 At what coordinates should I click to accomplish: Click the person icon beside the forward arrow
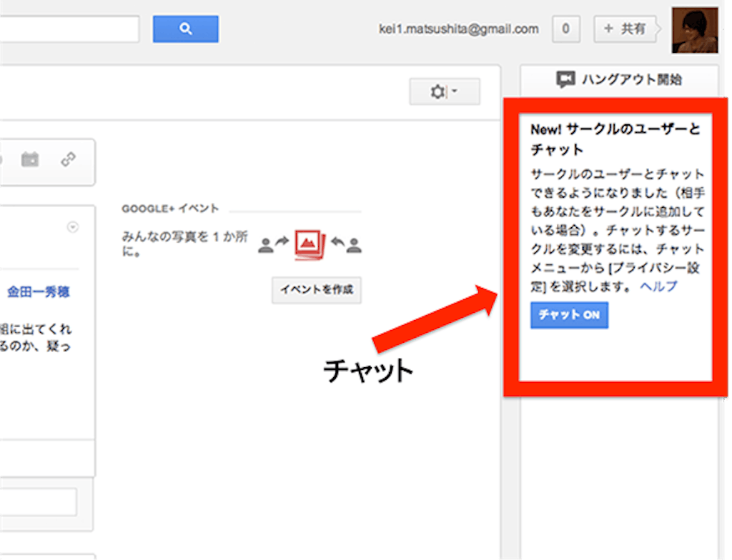tap(266, 245)
